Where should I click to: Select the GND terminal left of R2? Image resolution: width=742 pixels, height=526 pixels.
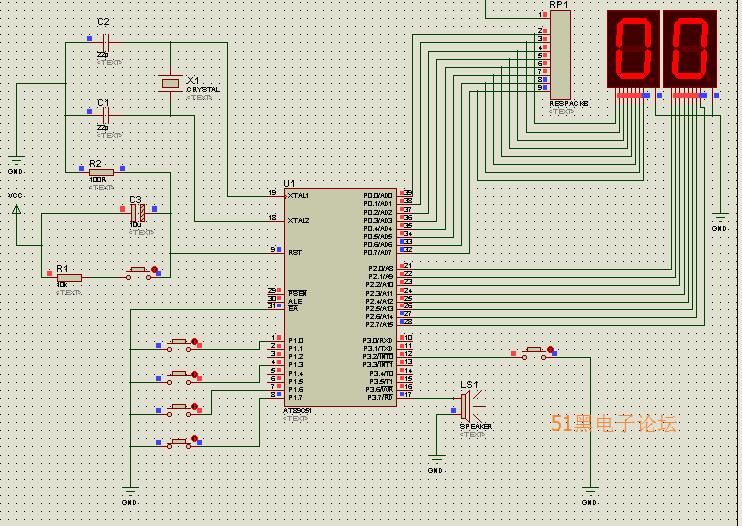17,159
